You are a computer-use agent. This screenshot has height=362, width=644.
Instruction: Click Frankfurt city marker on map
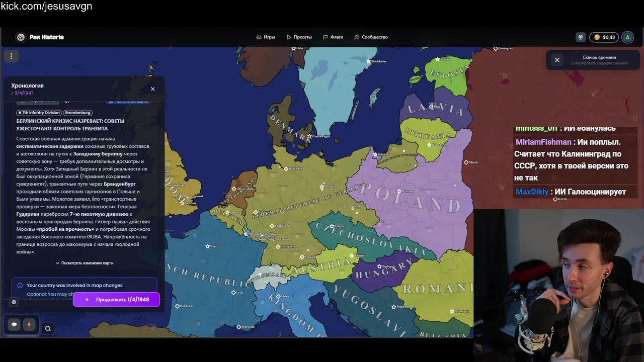point(272,226)
